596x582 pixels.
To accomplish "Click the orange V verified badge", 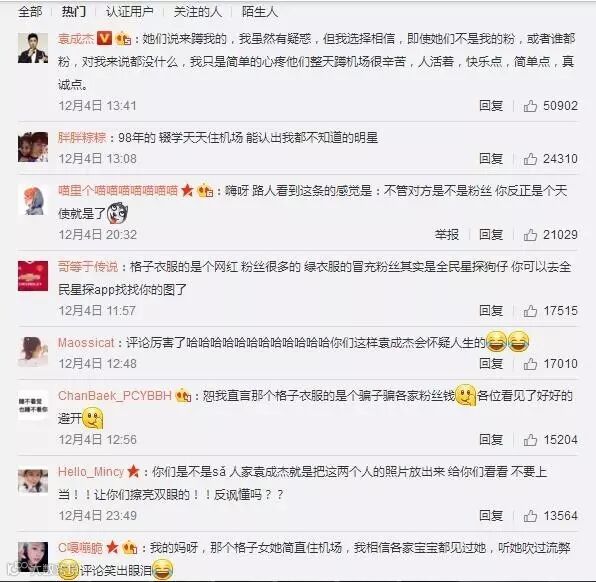I will coord(104,38).
